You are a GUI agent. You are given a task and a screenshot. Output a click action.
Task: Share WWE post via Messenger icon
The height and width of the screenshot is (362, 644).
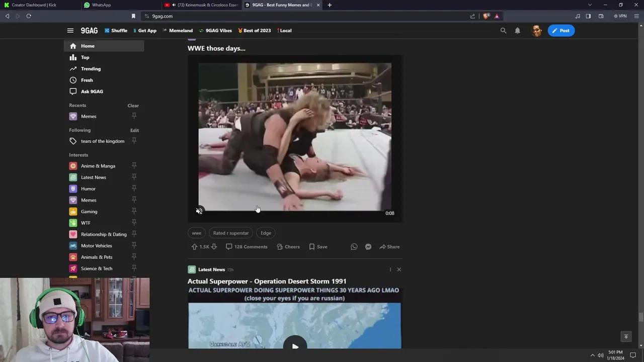click(368, 247)
